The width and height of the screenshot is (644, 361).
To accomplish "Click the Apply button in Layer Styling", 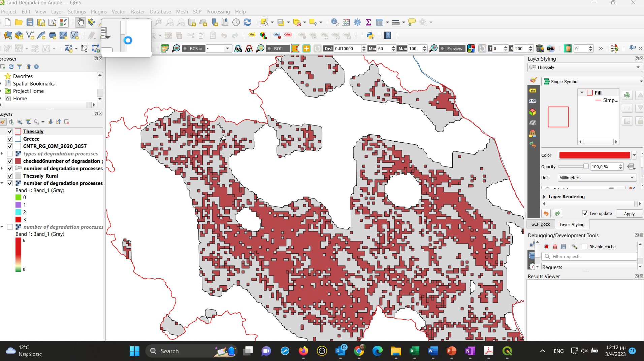I will 629,213.
